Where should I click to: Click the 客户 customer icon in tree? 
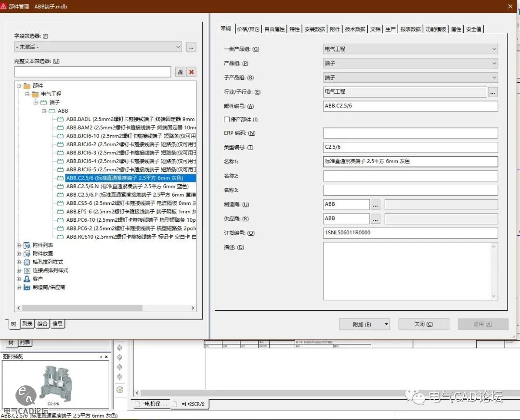click(x=27, y=279)
